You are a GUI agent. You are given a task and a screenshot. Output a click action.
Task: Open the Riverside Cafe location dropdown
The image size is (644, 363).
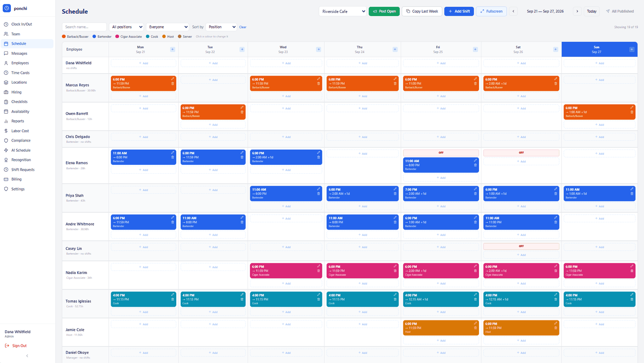[x=343, y=11]
